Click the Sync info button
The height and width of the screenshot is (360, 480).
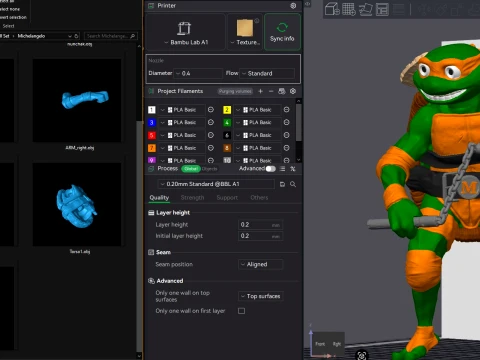[282, 32]
